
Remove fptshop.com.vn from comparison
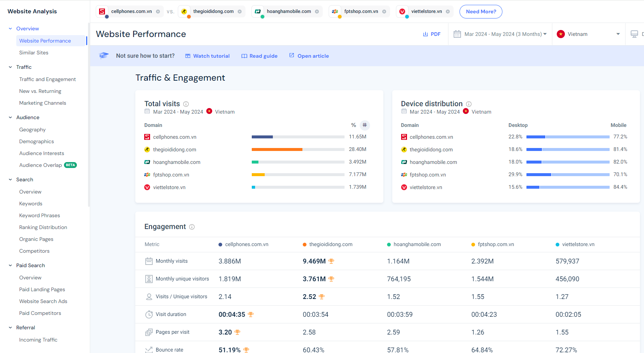[384, 11]
